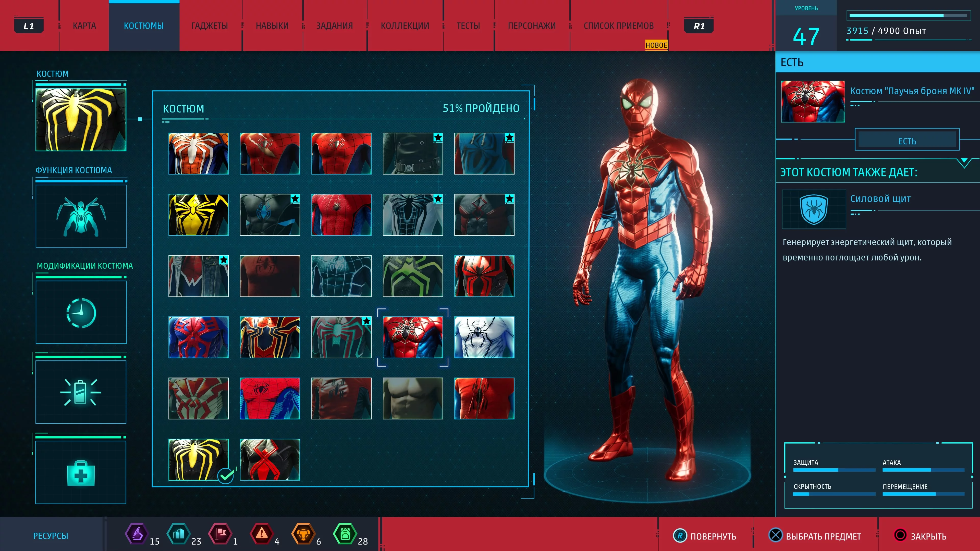Click the R stick rotate icon
Screen dimensions: 980x551
680,536
